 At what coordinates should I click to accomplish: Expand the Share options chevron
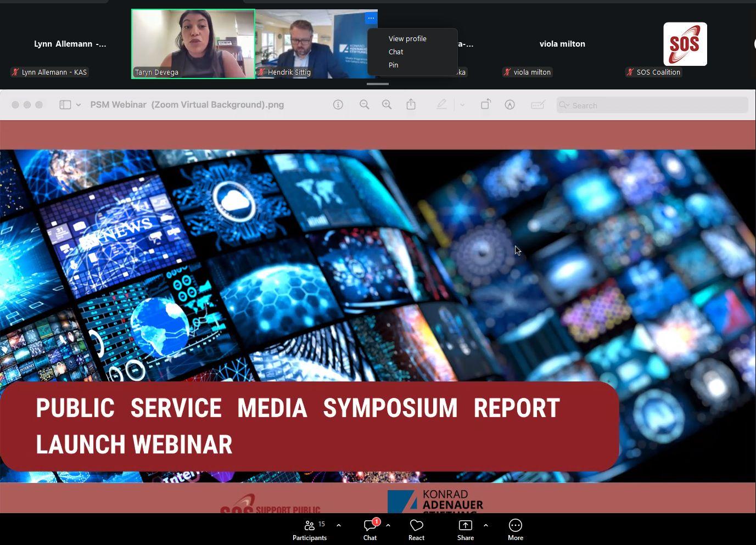coord(485,525)
